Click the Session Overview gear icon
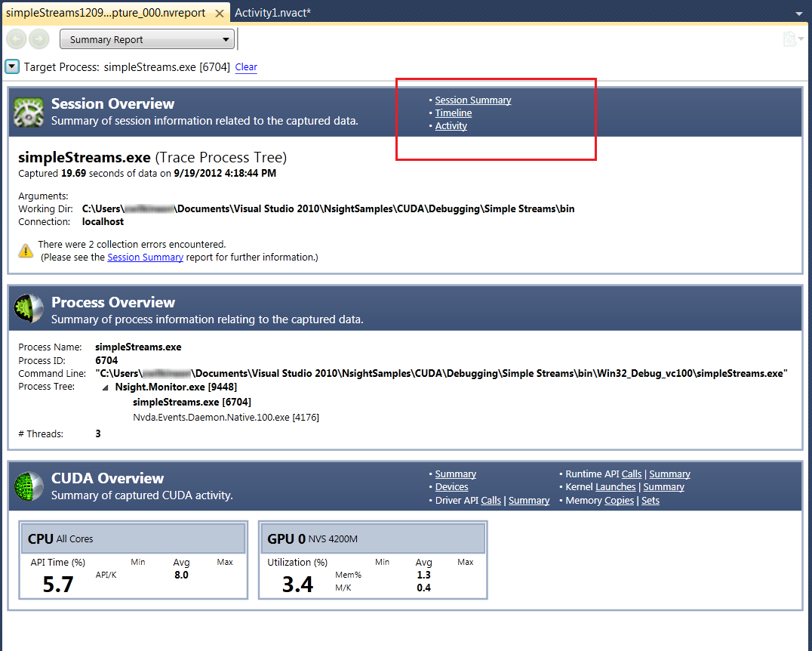 [x=29, y=112]
